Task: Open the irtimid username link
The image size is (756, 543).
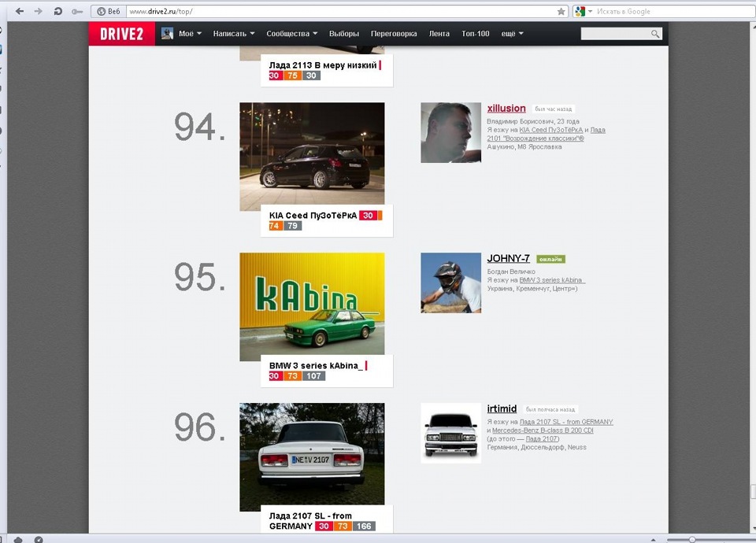Action: pos(502,408)
